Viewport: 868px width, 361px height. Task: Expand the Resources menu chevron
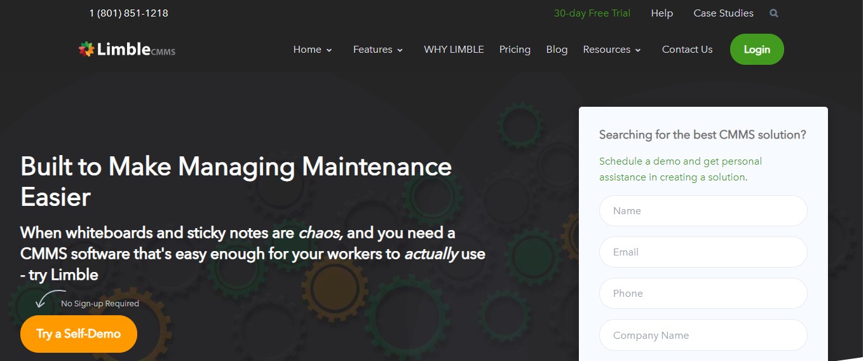tap(638, 50)
